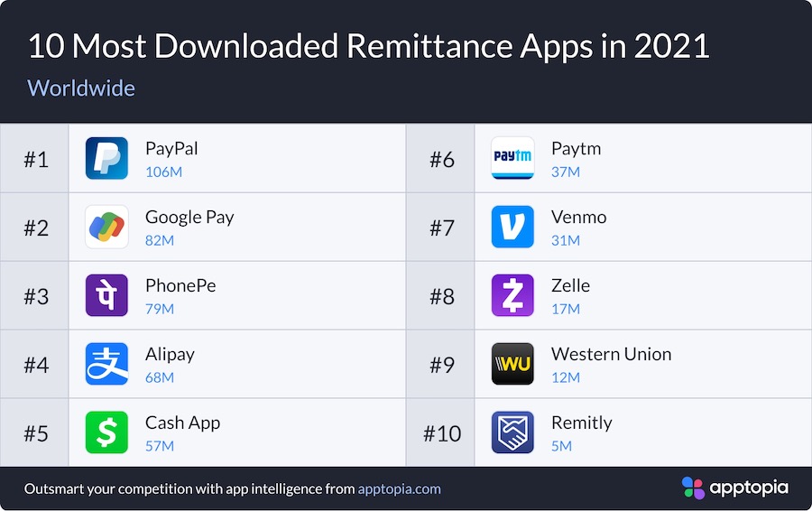Select the Remitly app name
812x511 pixels.
click(582, 423)
